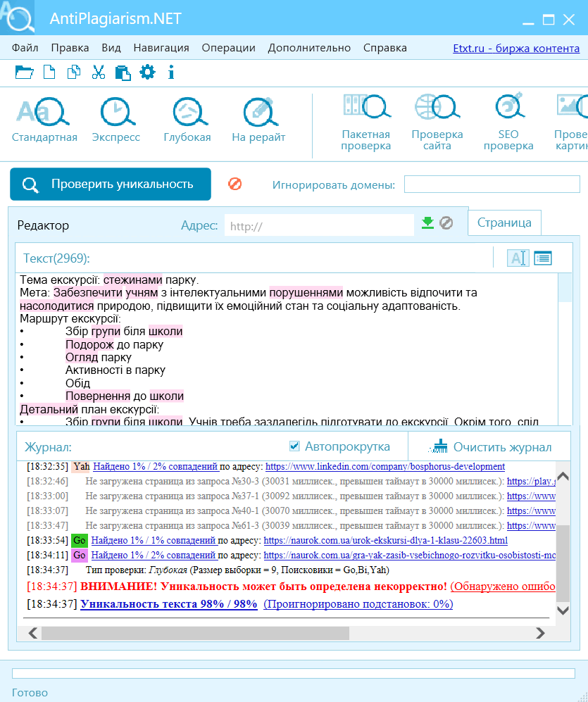Toggle the text editing mode icon

[518, 258]
